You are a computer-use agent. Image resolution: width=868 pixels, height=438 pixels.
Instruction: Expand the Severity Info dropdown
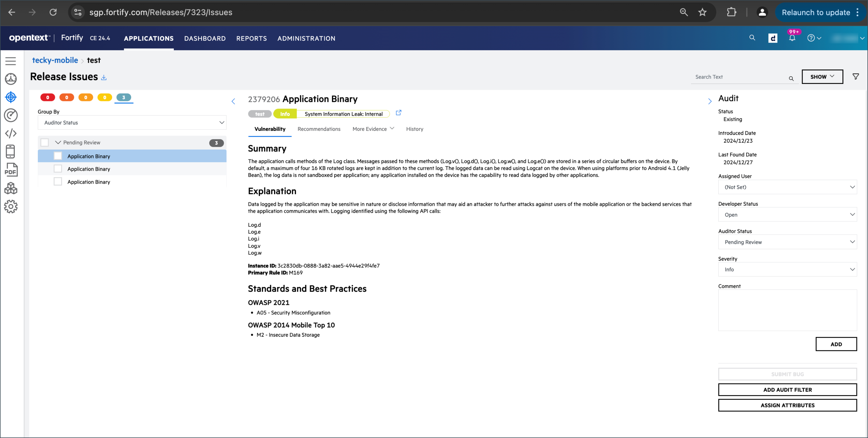click(x=787, y=269)
